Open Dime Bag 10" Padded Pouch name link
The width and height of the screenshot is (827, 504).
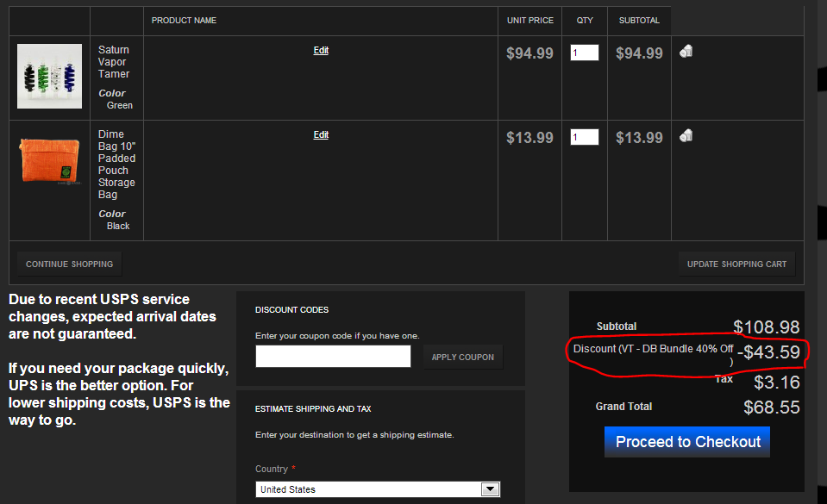116,165
